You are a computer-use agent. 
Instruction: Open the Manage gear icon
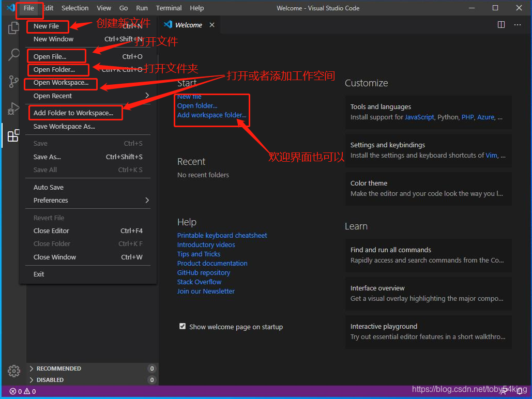14,371
